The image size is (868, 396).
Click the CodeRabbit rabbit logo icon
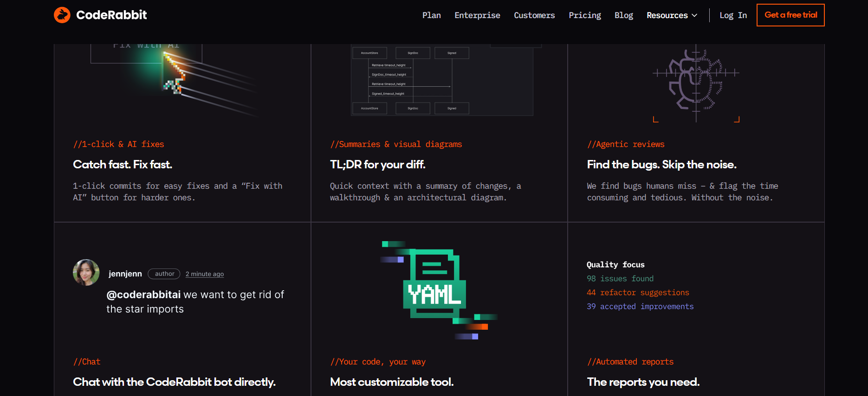(x=62, y=15)
